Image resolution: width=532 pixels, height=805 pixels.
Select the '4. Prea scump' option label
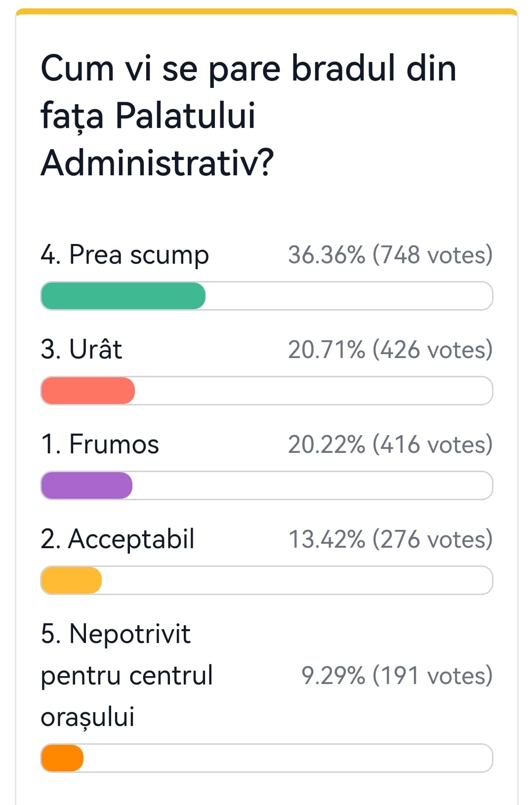point(124,255)
